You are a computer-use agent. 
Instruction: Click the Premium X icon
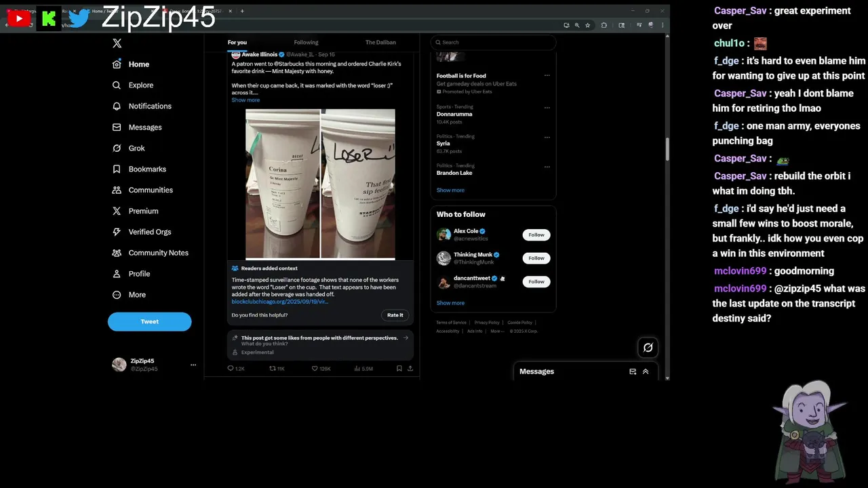pyautogui.click(x=117, y=211)
